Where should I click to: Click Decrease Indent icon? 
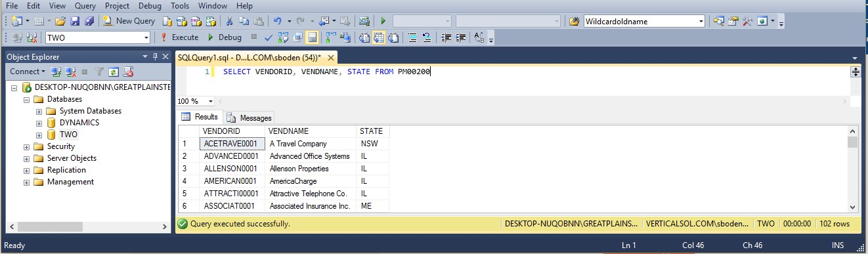446,37
